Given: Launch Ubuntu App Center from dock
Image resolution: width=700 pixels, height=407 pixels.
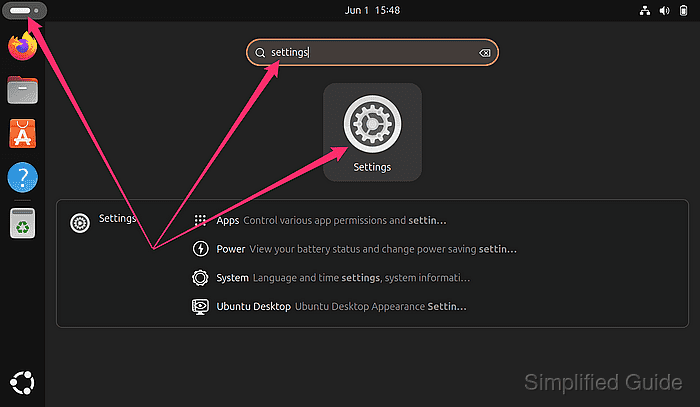Looking at the screenshot, I should pos(22,134).
